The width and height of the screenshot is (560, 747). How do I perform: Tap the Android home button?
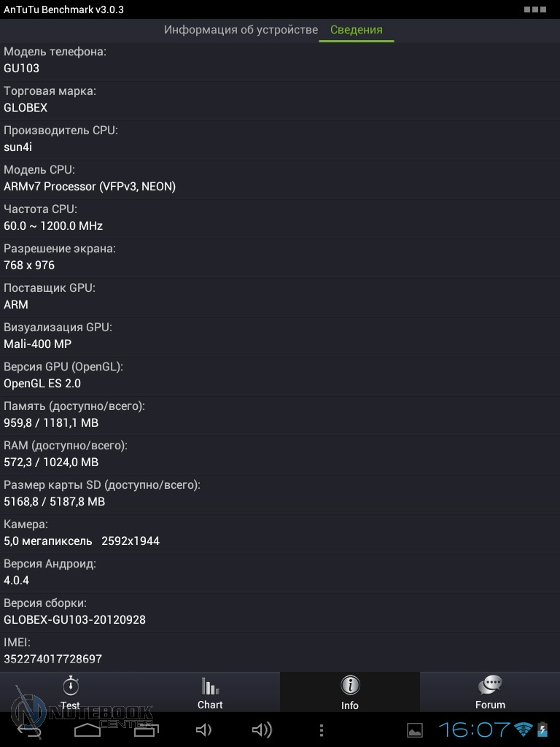[x=87, y=729]
